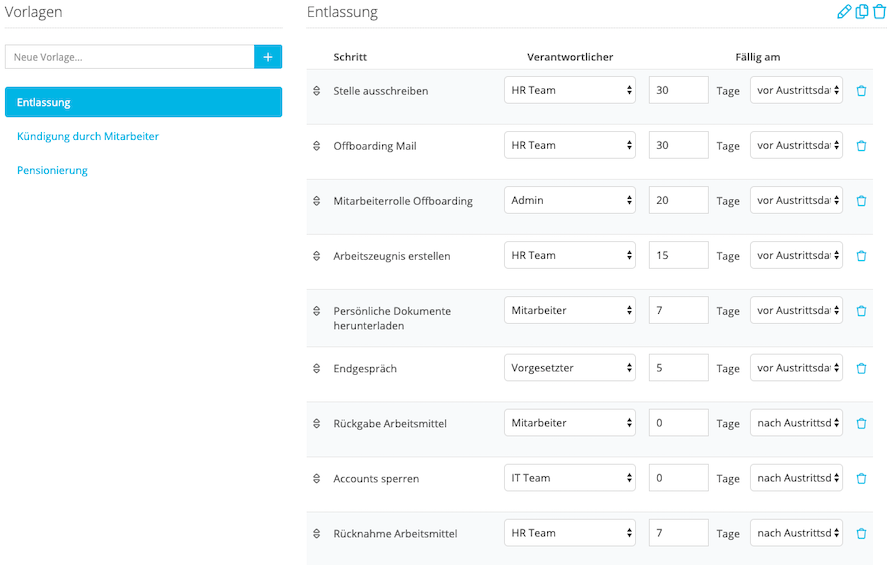890x565 pixels.
Task: Open due-date reference dropdown for Persönliche Dokumente
Action: tap(796, 311)
